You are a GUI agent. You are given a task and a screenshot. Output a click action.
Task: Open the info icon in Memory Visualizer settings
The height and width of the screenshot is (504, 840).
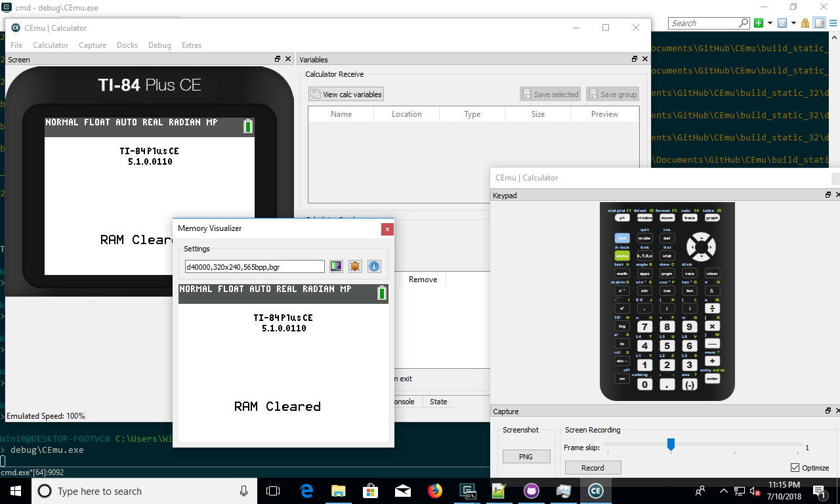(x=374, y=266)
